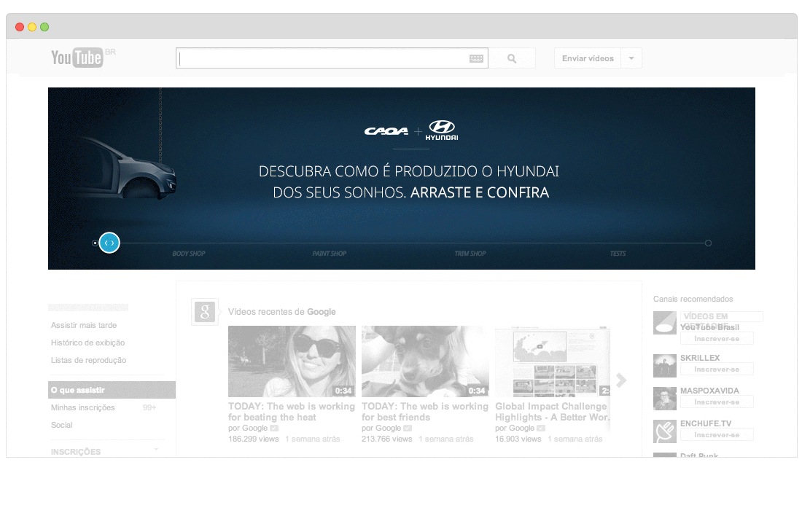Click 'por Google' under the beating the heat video
Screen dimensions: 802x532
pos(248,429)
